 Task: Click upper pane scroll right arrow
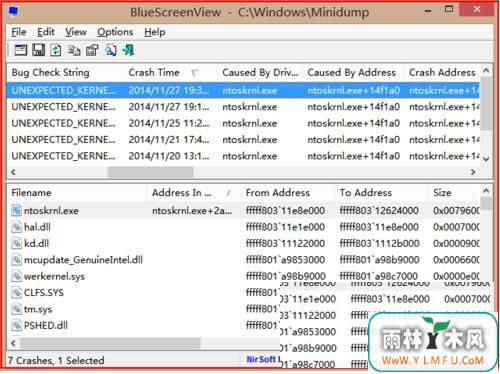(x=473, y=172)
